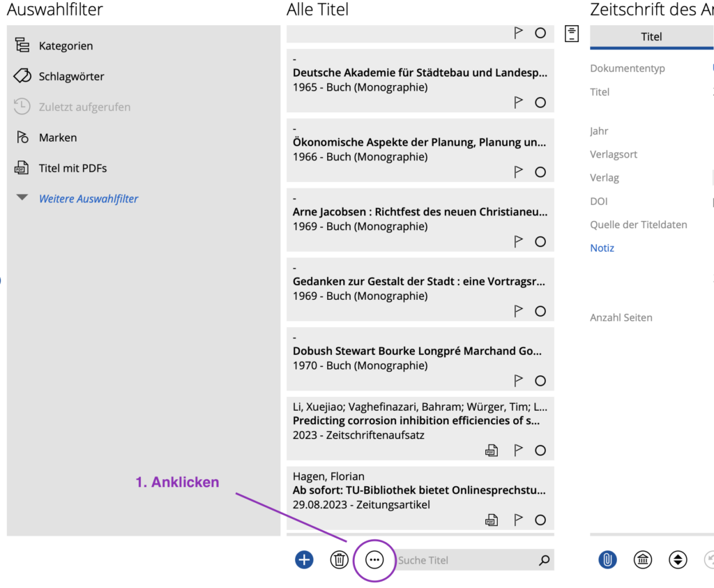This screenshot has height=588, width=714.
Task: Open the three-dots more options menu
Action: [374, 560]
